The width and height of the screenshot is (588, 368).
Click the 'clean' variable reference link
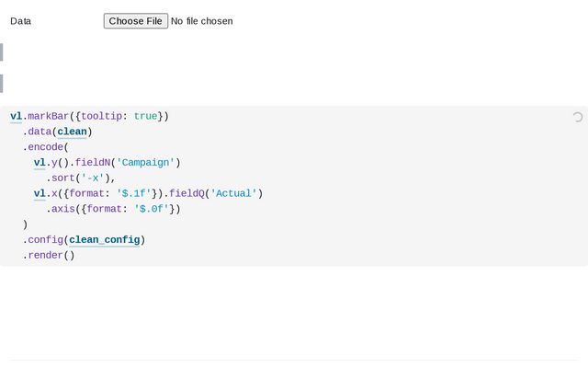(x=72, y=132)
